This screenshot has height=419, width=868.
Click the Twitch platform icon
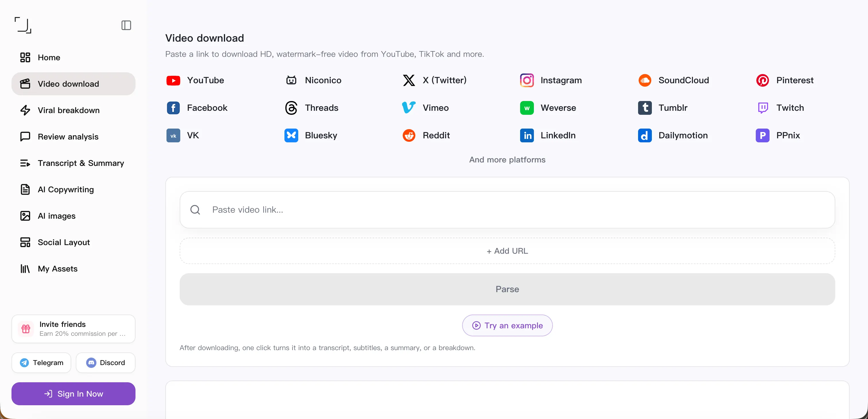(763, 108)
